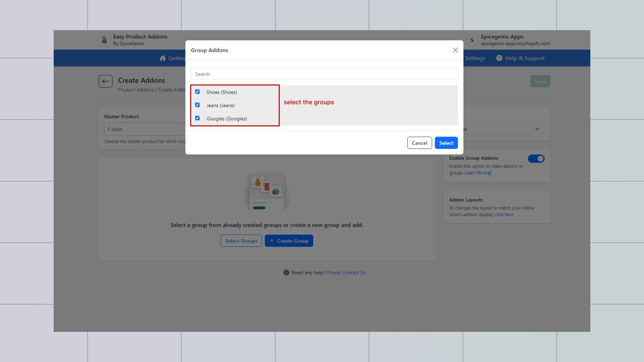Screen dimensions: 644x362
Task: Expand the status dropdown chevron on right
Action: (537, 129)
